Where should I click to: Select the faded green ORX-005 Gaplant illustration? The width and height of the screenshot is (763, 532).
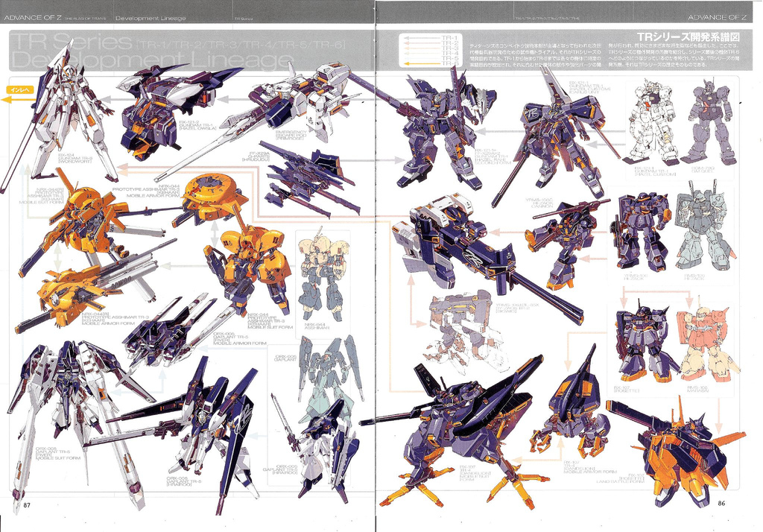(331, 377)
